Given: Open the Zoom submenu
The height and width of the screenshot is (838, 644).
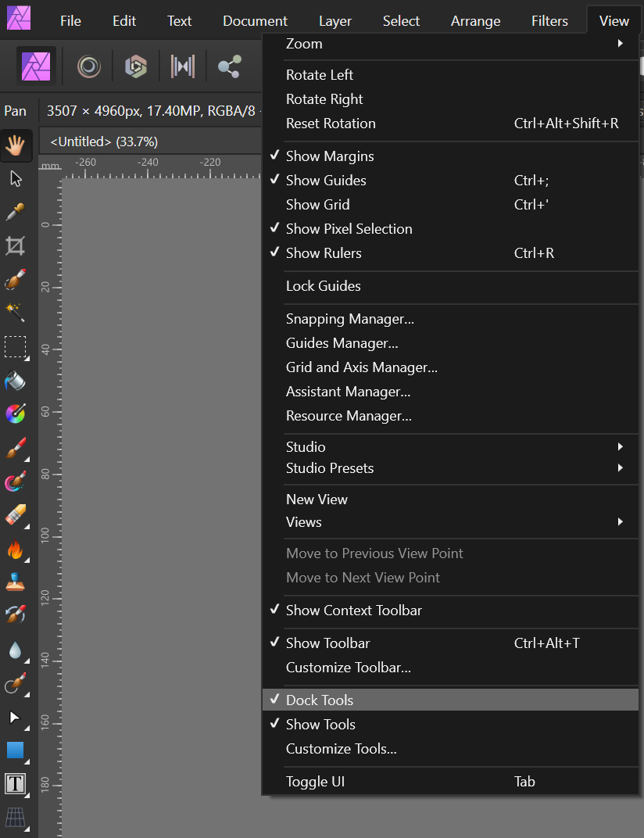Looking at the screenshot, I should pos(304,44).
